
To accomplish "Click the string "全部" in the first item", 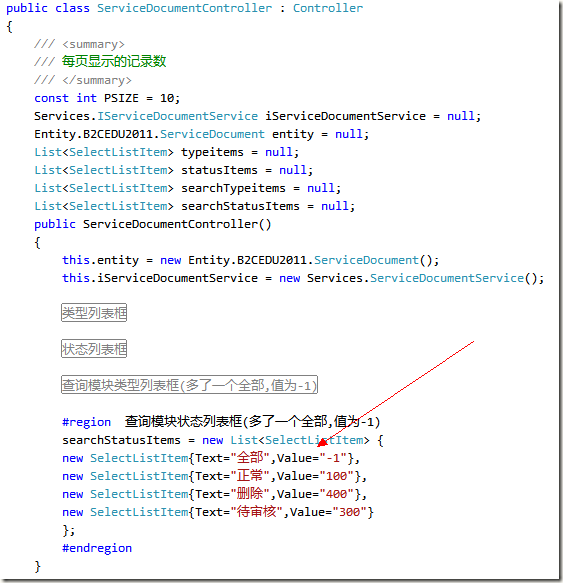I will point(250,458).
